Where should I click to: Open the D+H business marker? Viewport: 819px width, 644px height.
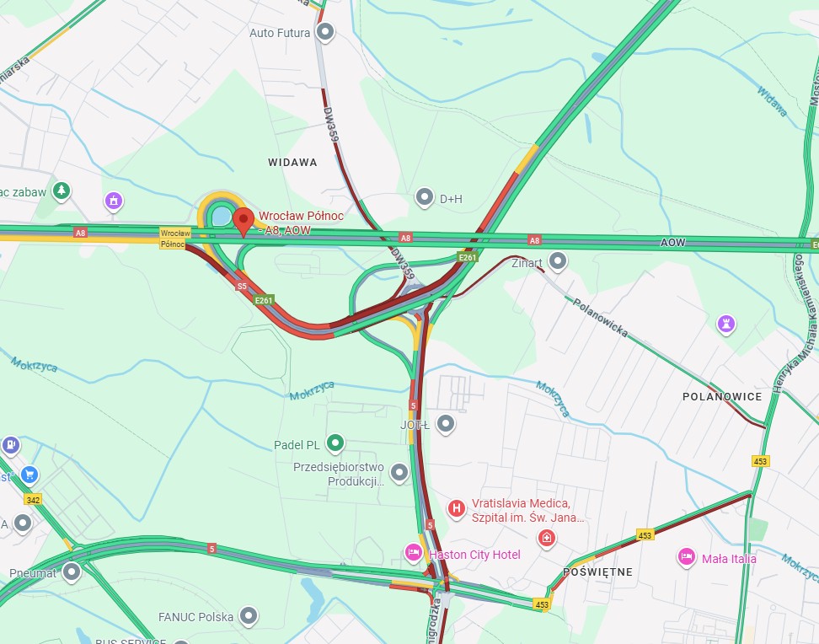point(425,198)
